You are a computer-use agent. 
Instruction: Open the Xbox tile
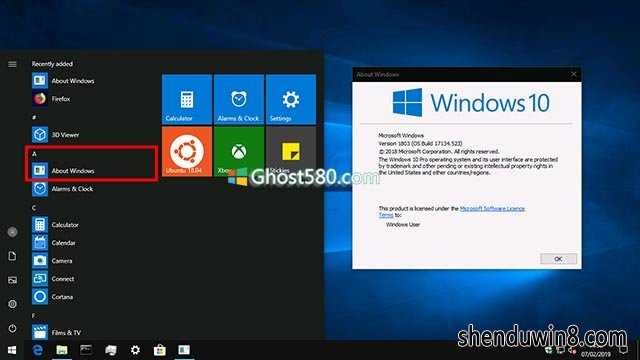tap(239, 151)
